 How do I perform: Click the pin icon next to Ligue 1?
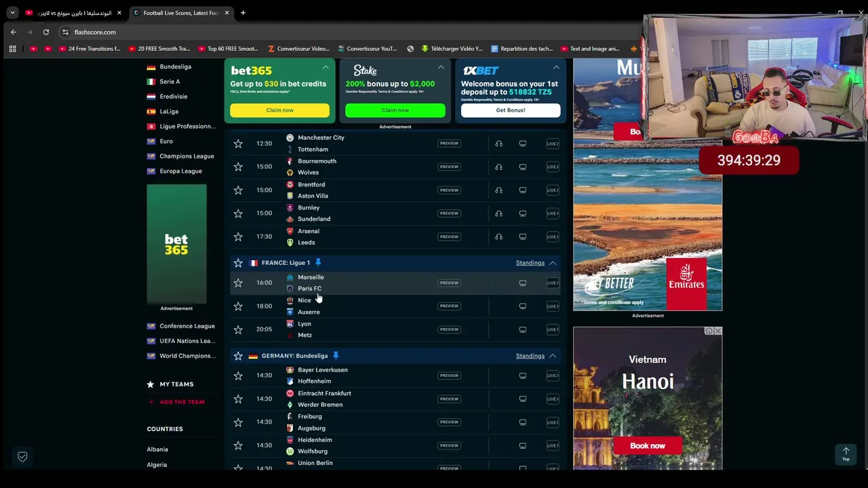(x=318, y=262)
